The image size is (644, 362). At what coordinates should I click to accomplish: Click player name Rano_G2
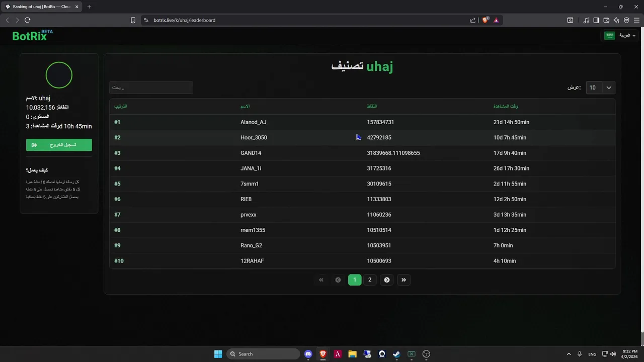[x=251, y=245]
